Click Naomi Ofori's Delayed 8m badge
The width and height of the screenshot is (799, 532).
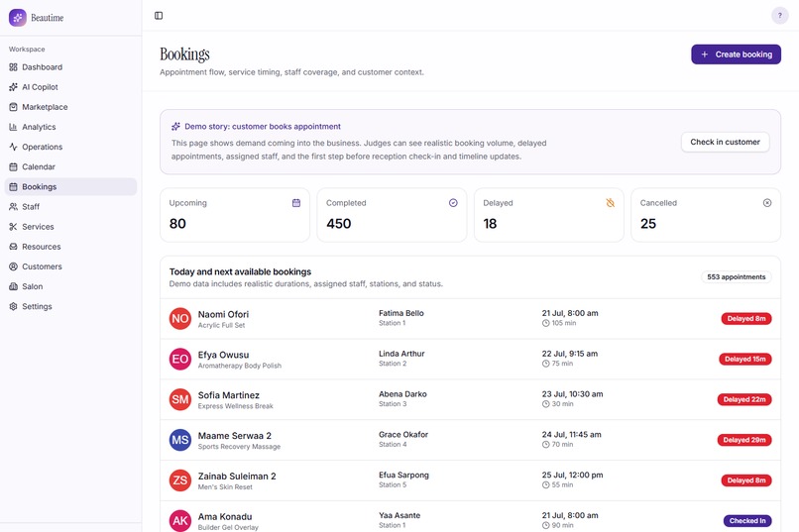pyautogui.click(x=746, y=319)
